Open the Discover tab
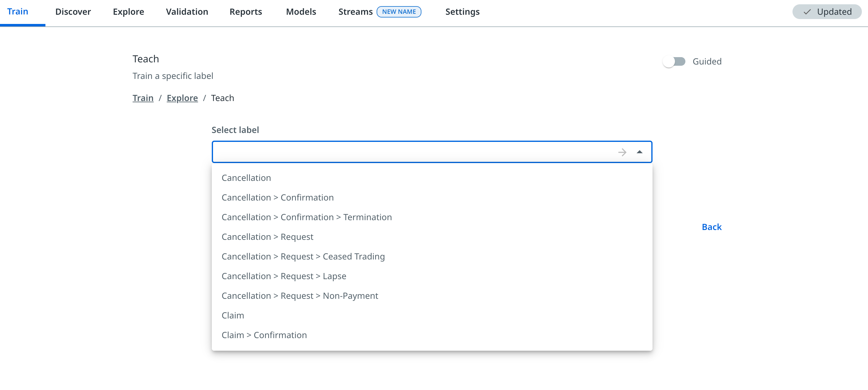The width and height of the screenshot is (868, 390). point(73,12)
